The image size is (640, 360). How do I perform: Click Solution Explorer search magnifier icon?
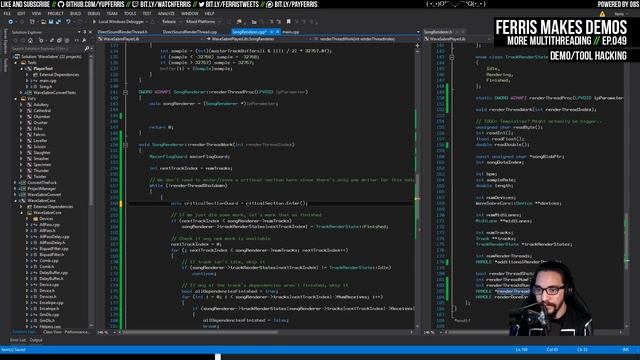click(87, 49)
